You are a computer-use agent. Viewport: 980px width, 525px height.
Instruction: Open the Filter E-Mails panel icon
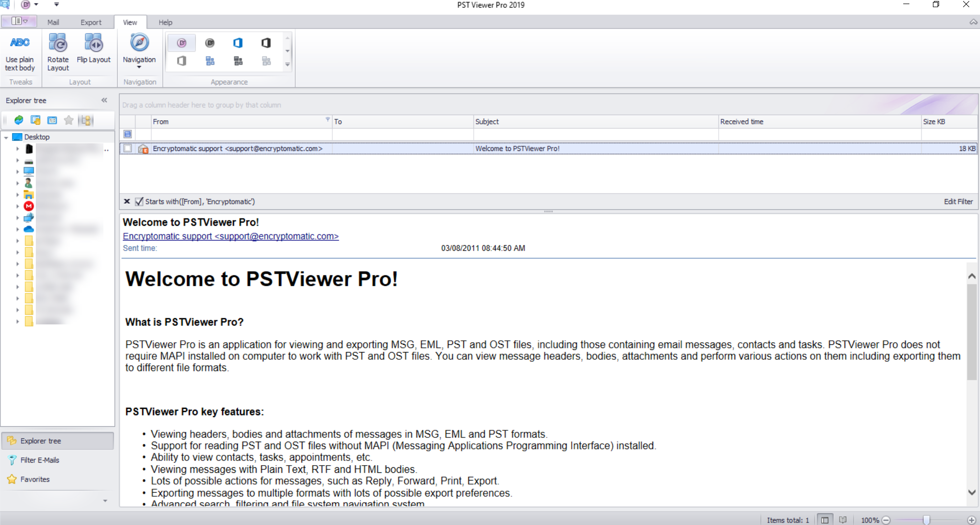(x=12, y=460)
